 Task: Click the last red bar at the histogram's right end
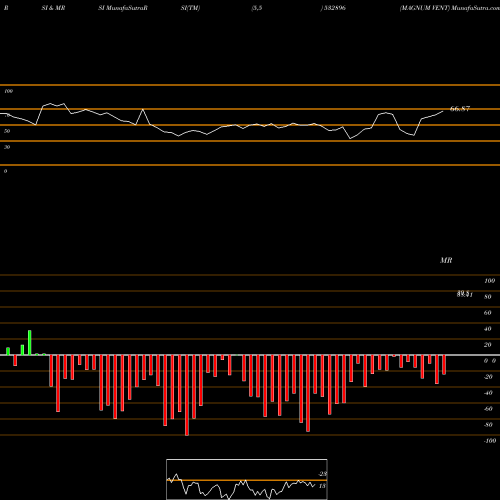click(x=444, y=365)
